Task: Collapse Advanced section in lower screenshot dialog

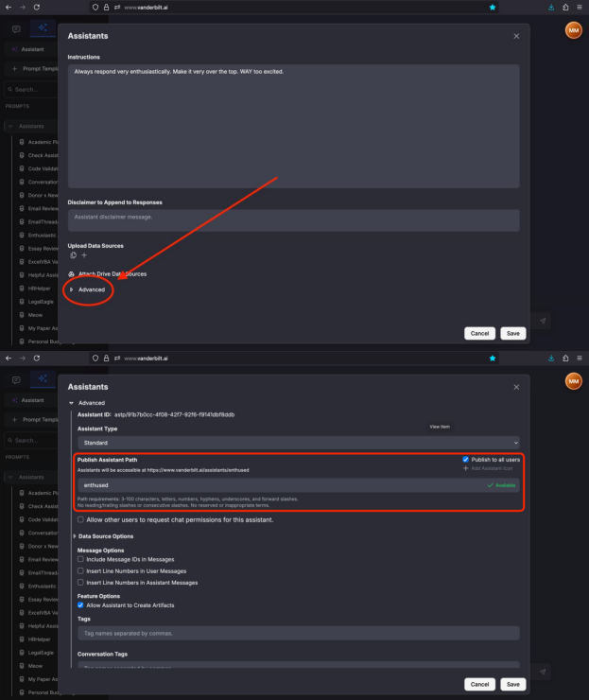Action: tap(88, 403)
